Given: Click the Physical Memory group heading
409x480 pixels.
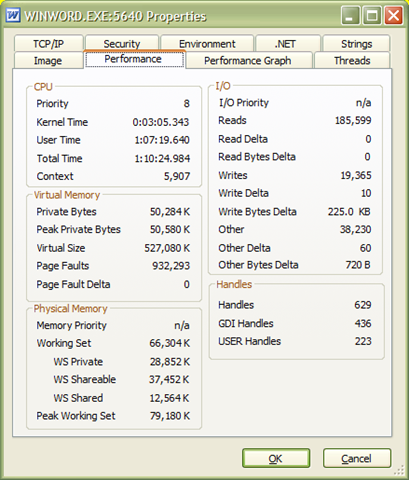Looking at the screenshot, I should click(70, 309).
